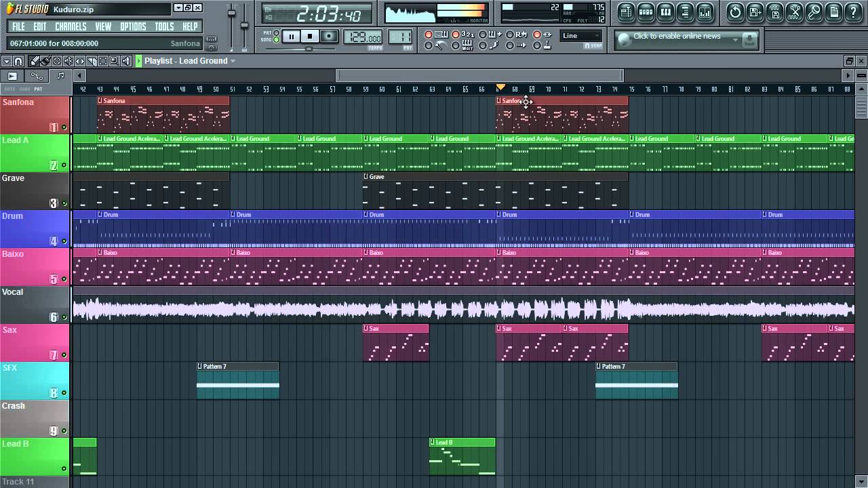
Task: Mute the Lead A track
Action: 64,165
